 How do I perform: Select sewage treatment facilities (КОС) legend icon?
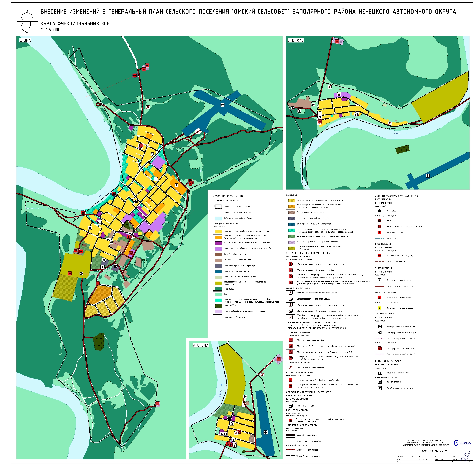coord(379,255)
